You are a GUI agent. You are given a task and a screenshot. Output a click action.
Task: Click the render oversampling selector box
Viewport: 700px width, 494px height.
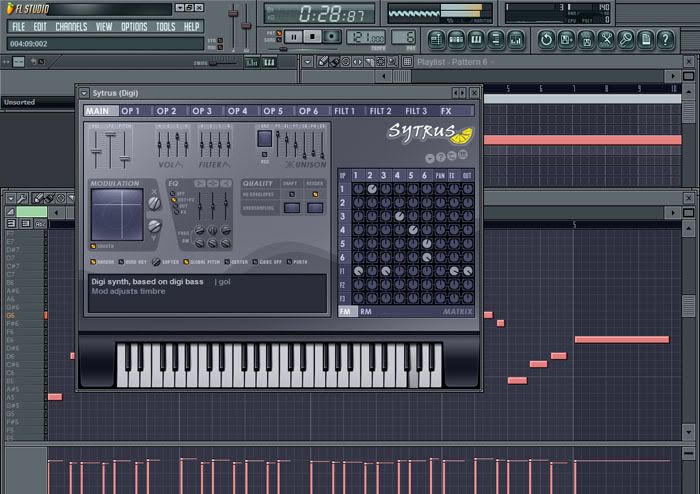coord(315,208)
